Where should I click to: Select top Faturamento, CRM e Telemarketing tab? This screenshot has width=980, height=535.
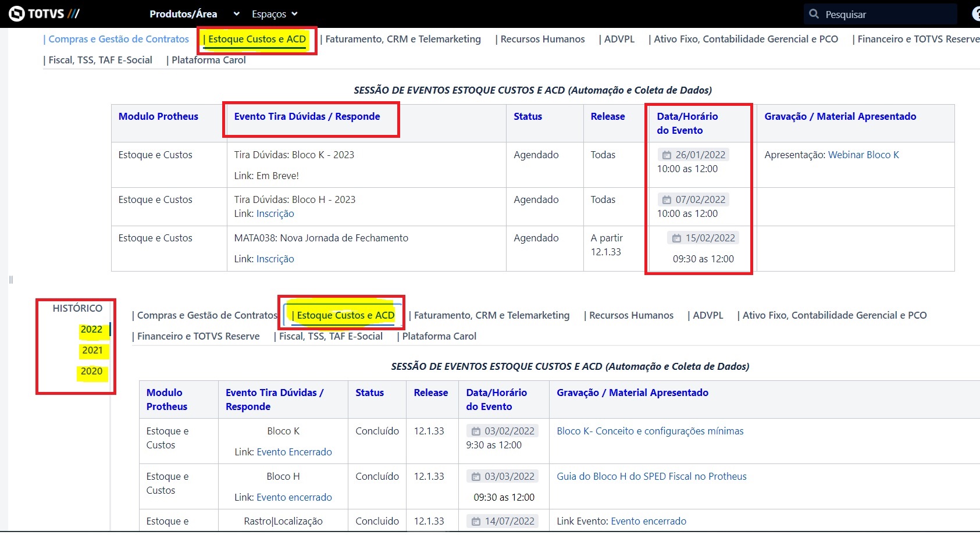[x=401, y=39]
